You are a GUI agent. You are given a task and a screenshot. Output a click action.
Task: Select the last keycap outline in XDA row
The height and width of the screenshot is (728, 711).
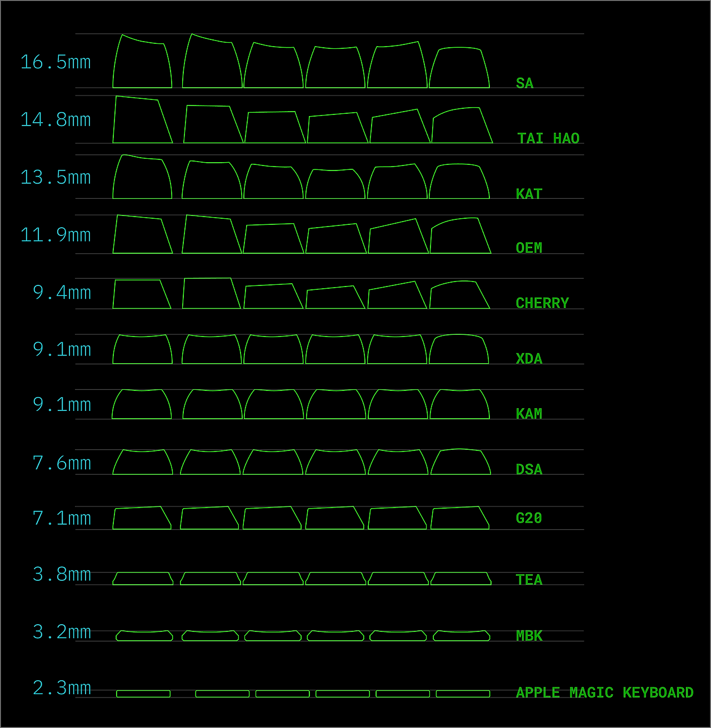click(459, 349)
